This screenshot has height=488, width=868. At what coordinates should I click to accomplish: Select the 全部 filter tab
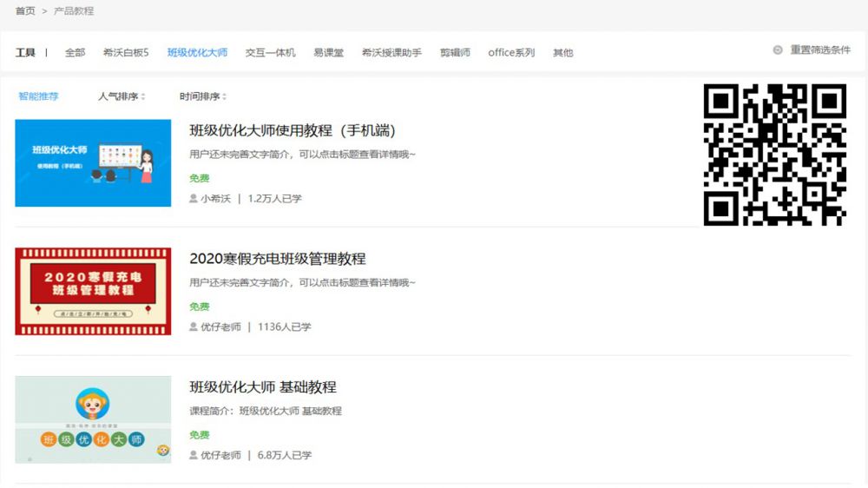click(x=75, y=53)
